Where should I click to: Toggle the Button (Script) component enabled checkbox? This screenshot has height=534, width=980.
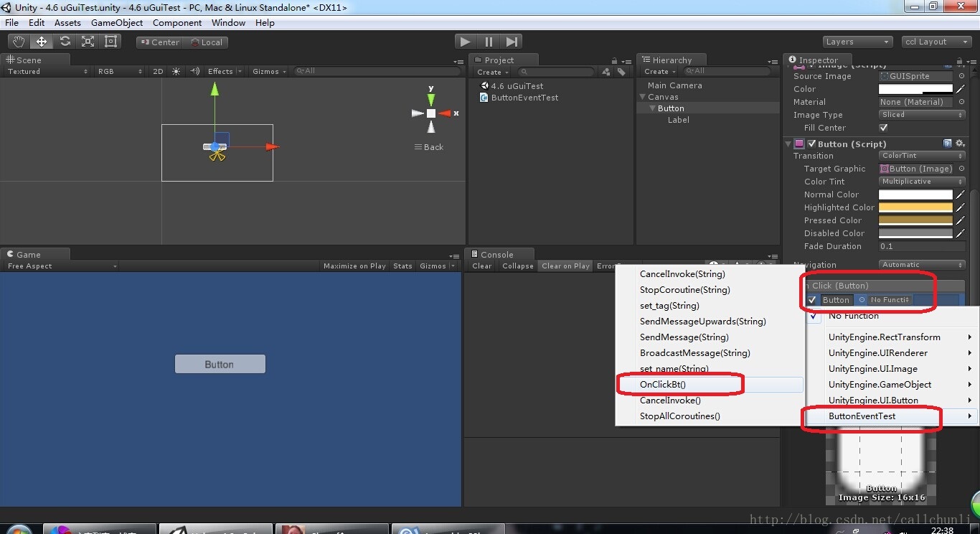[811, 144]
